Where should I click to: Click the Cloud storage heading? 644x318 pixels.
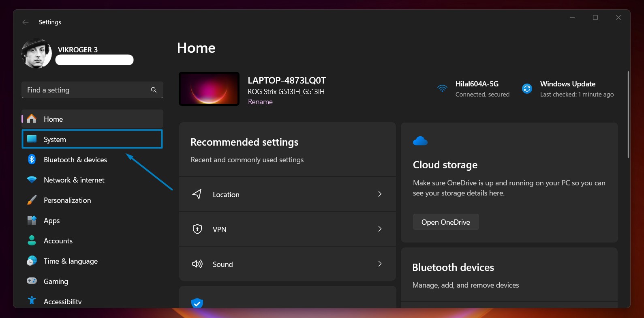[445, 165]
